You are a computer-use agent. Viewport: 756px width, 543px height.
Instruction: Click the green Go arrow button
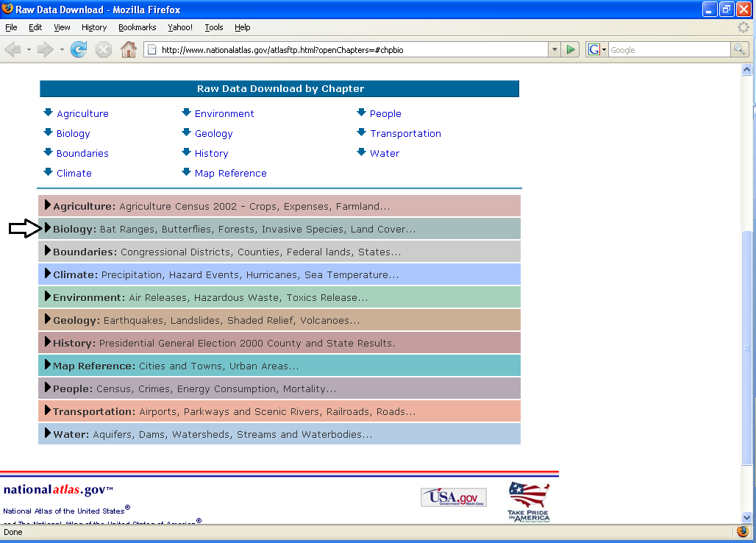(x=571, y=50)
